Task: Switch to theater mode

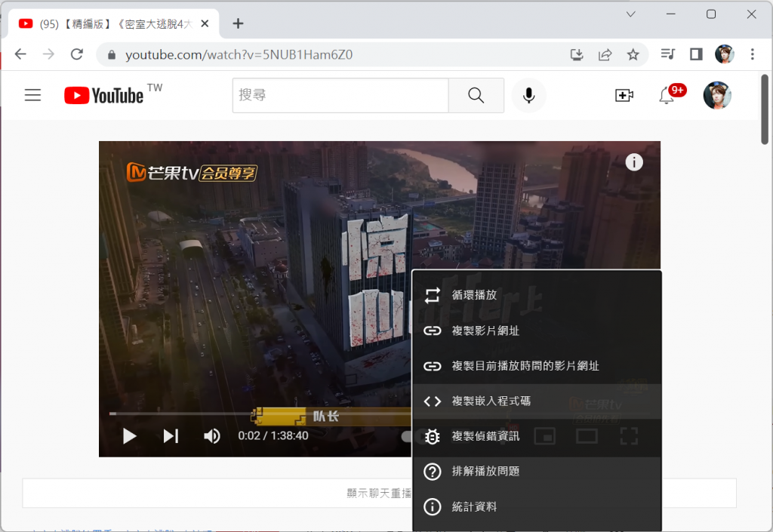Action: coord(587,436)
